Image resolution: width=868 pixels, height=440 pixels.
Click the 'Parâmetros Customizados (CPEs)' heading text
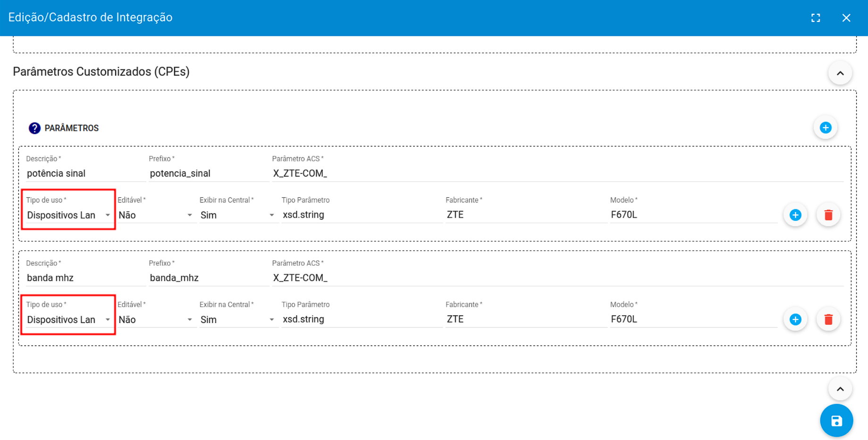[101, 72]
